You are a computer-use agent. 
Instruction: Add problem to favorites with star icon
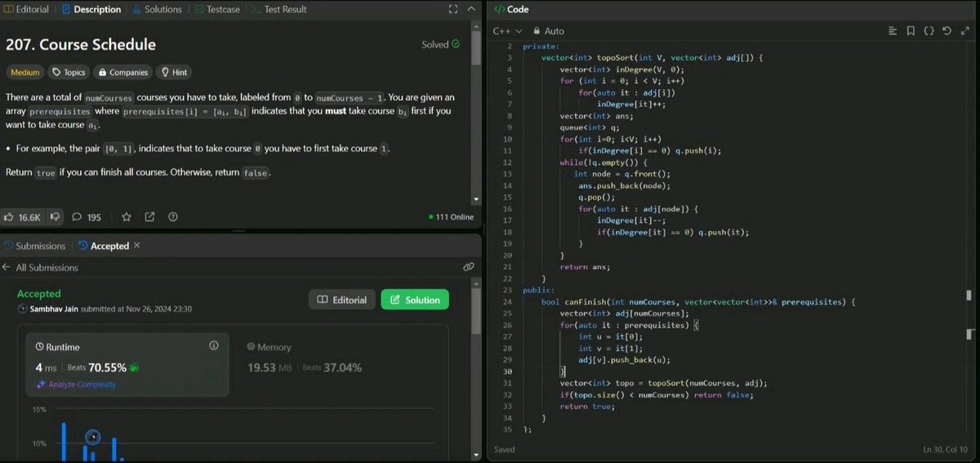tap(127, 217)
